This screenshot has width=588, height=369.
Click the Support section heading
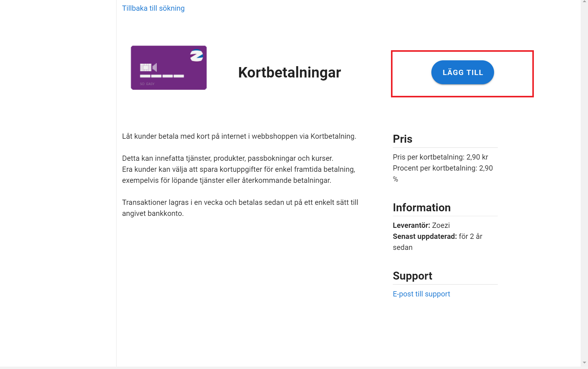point(412,276)
